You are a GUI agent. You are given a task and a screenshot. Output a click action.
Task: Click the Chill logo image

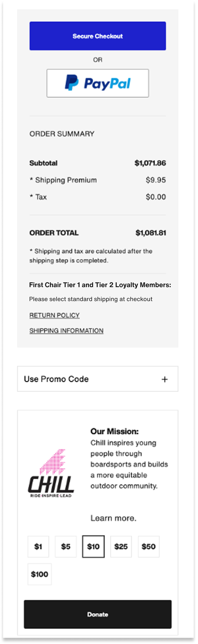pos(51,473)
